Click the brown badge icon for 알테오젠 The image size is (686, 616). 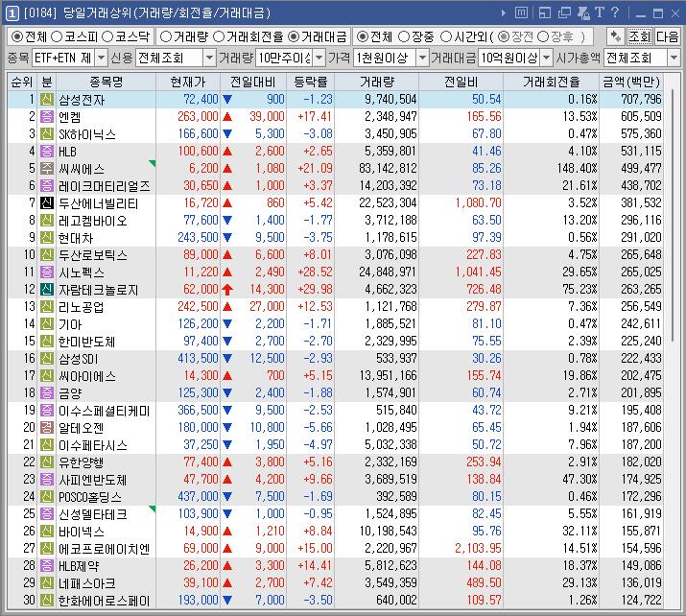(47, 427)
